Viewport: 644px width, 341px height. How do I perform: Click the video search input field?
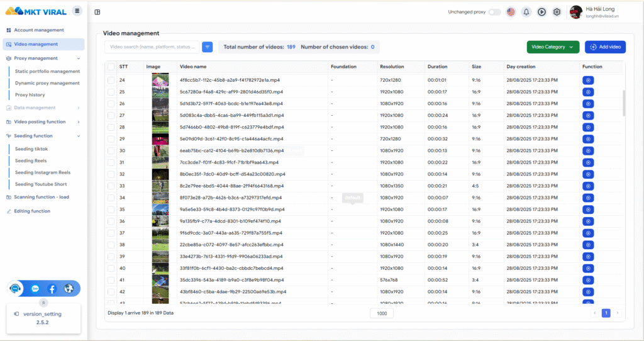click(152, 47)
